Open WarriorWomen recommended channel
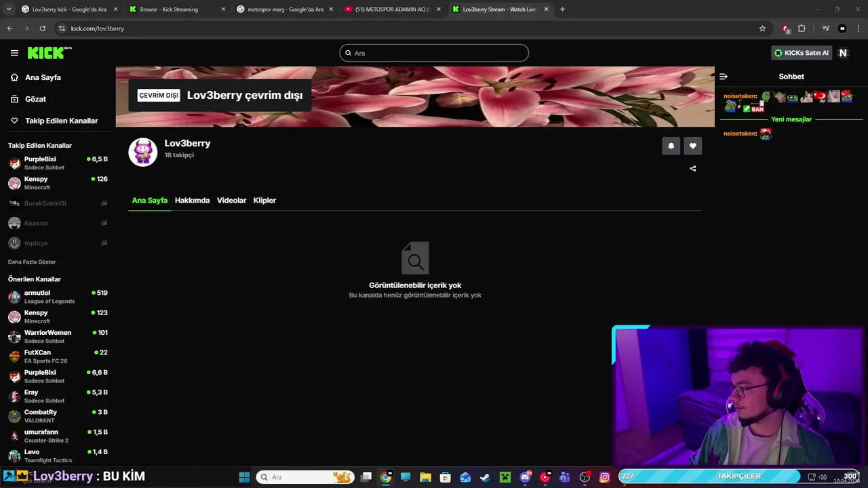This screenshot has height=488, width=868. (x=58, y=337)
